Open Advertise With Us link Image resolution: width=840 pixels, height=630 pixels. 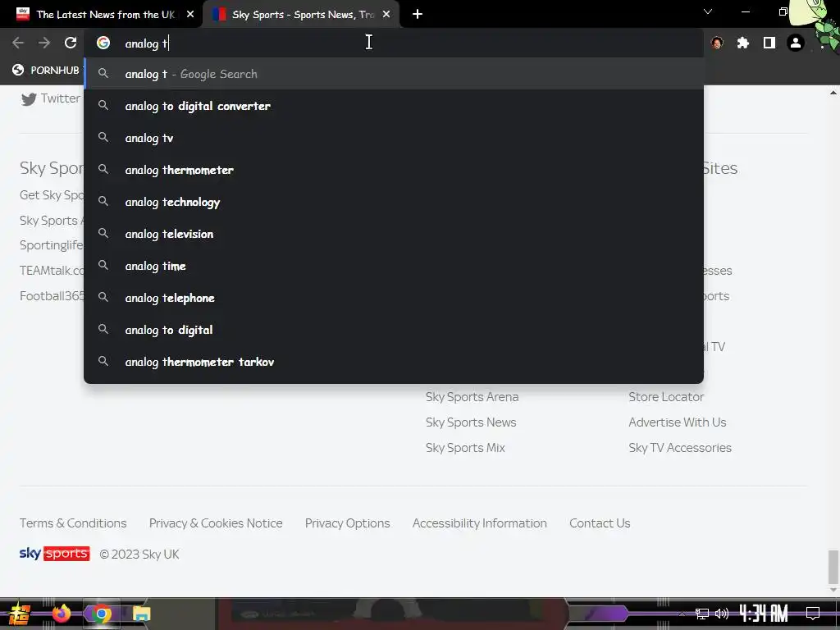click(677, 422)
